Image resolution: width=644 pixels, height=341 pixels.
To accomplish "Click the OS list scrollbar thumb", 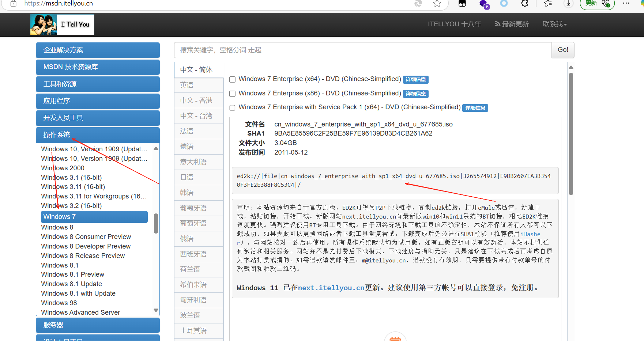I will (x=156, y=223).
